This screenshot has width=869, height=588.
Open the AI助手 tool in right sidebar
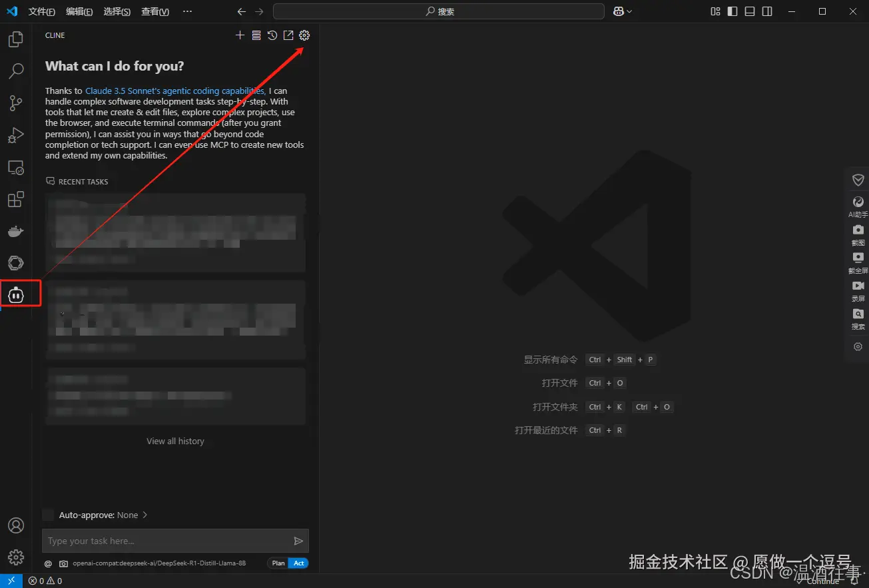click(858, 206)
